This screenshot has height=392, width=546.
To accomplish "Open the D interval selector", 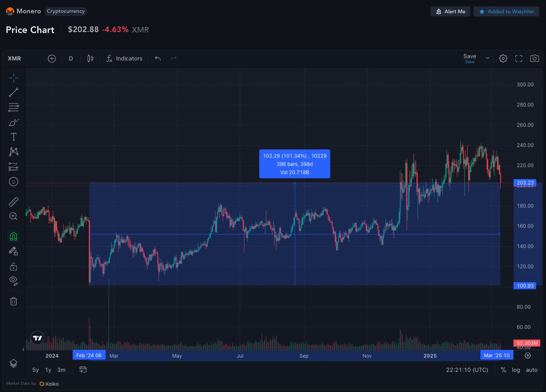I will (71, 59).
